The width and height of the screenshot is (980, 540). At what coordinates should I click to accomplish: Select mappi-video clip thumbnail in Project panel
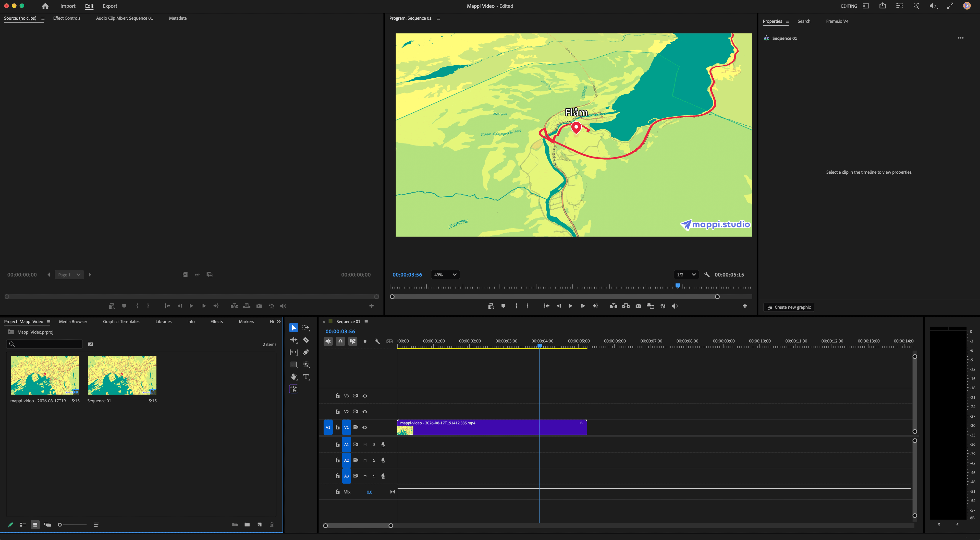(45, 375)
